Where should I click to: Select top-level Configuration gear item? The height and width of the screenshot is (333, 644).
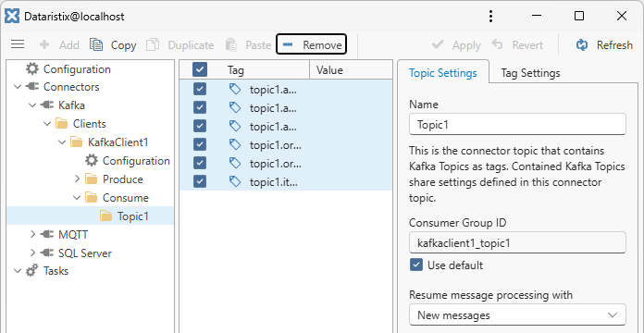point(68,69)
